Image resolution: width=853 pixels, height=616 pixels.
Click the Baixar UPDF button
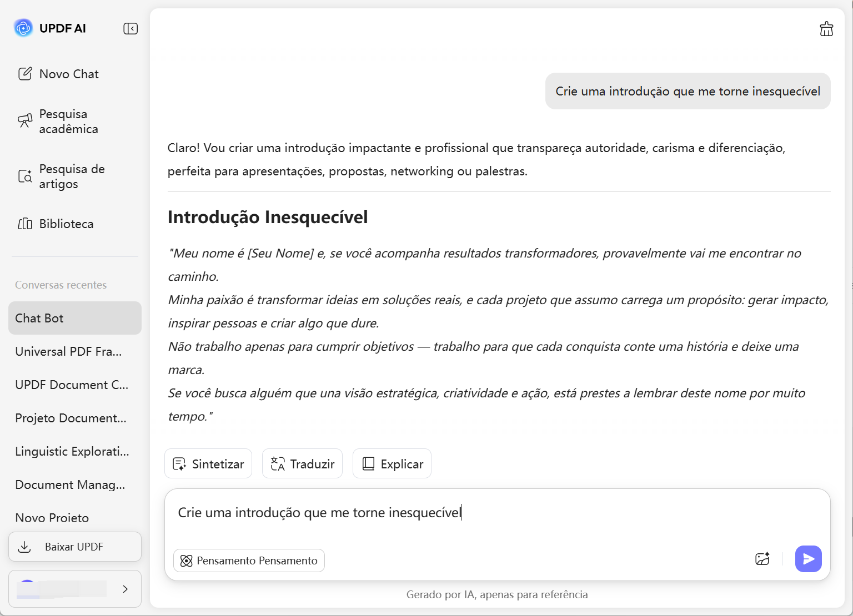pyautogui.click(x=75, y=547)
